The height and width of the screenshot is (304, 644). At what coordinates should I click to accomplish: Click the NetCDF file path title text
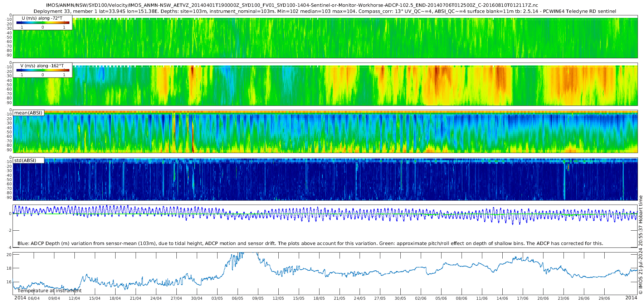292,5
